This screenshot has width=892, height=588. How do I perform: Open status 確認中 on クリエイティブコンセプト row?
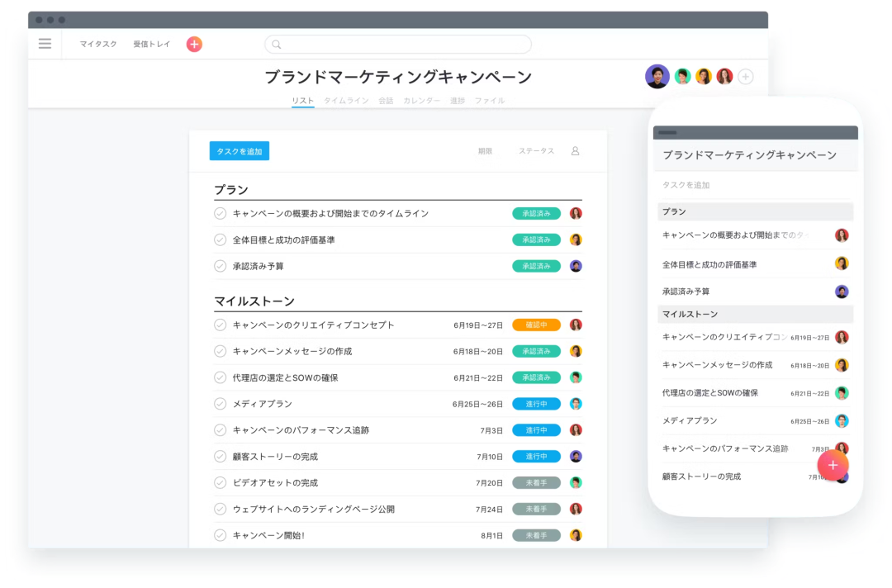tap(537, 325)
